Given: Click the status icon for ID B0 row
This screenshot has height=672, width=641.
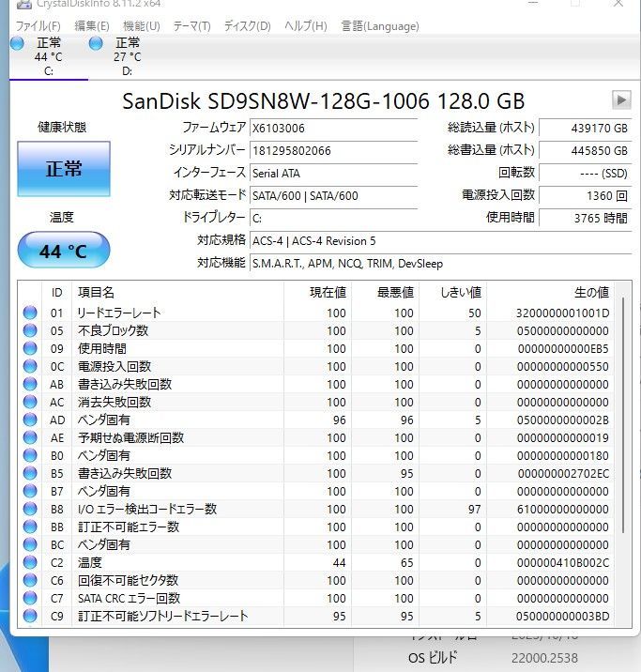Looking at the screenshot, I should (30, 455).
